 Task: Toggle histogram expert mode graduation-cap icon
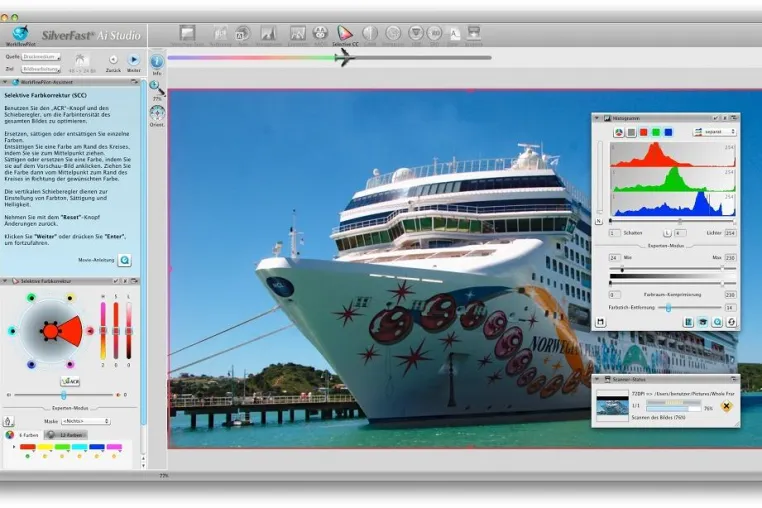pyautogui.click(x=703, y=322)
